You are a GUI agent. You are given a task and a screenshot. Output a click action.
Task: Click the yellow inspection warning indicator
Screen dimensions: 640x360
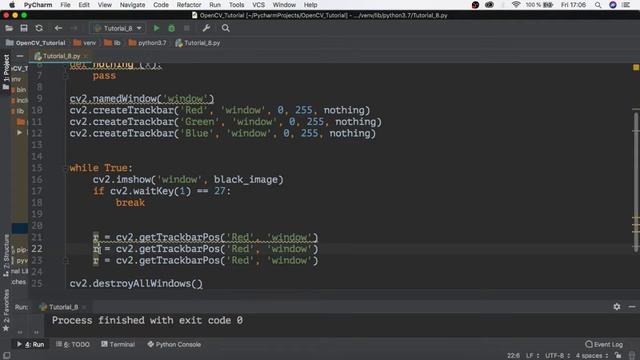(636, 67)
